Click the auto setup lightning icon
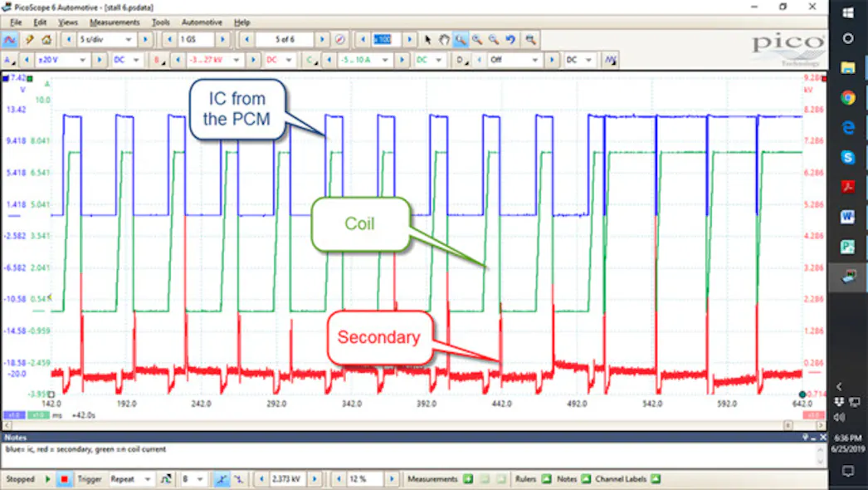The height and width of the screenshot is (490, 868). coord(29,40)
